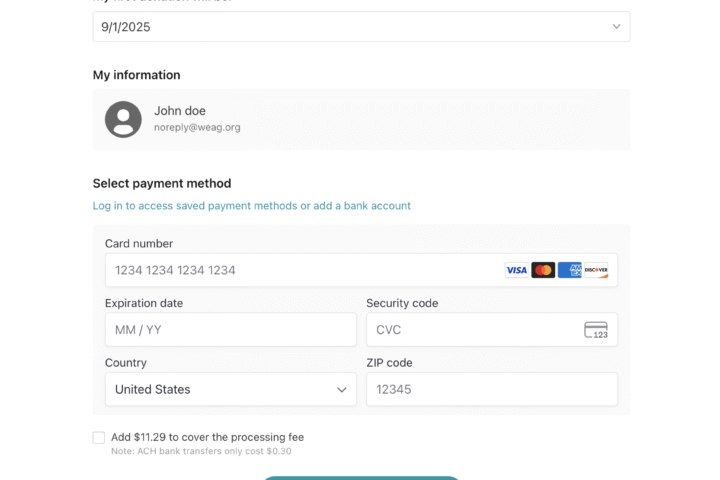Enable covering the $11.29 processing fee
720x480 pixels.
[99, 437]
